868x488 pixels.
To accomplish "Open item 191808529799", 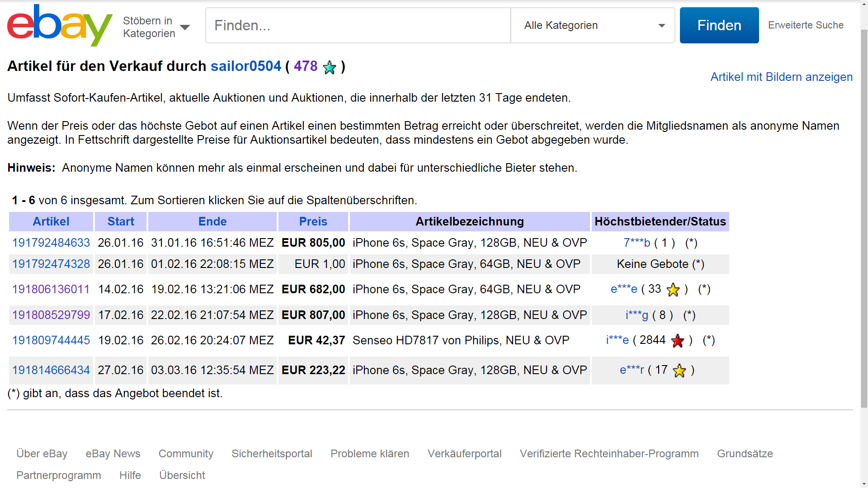I will [51, 315].
